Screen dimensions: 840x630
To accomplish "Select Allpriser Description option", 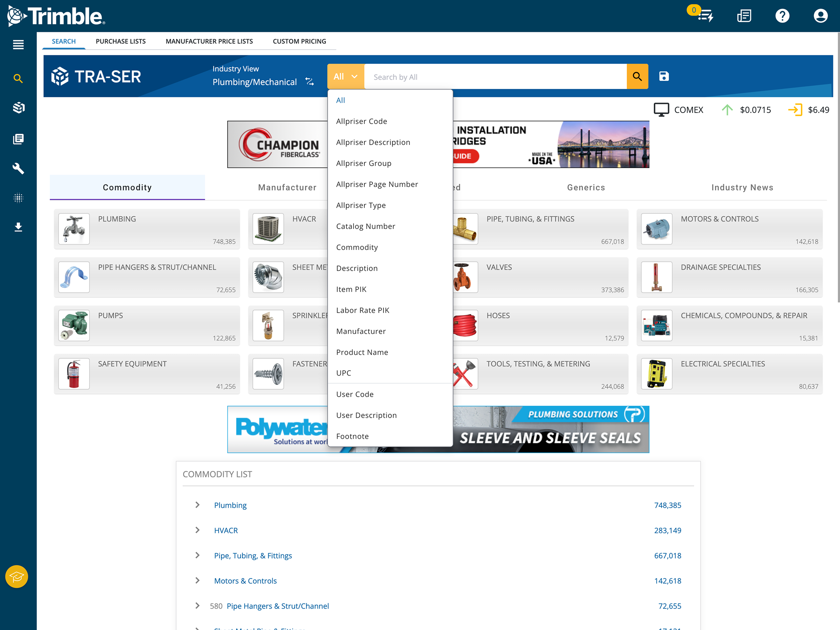I will click(x=390, y=142).
